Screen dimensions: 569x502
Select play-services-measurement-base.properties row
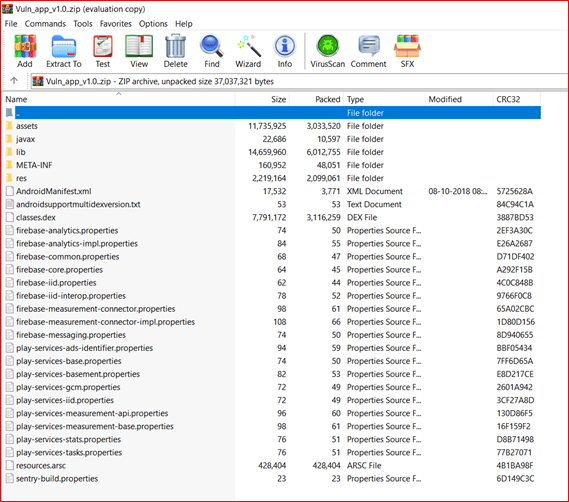(272, 427)
